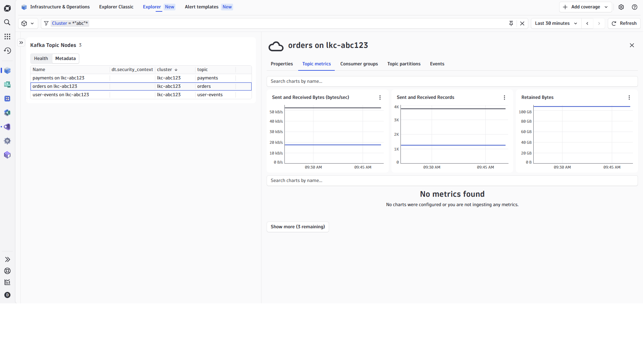Open the apps grid launcher icon
This screenshot has height=362, width=644.
[7, 37]
